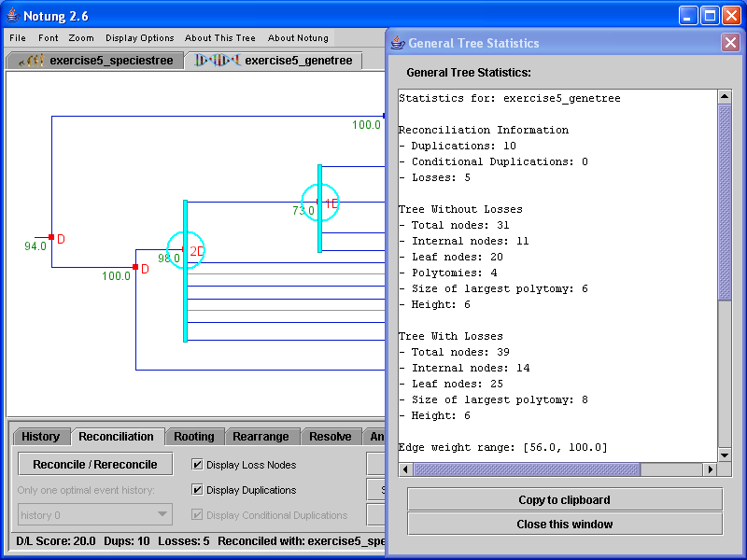Select the cyan circled 2D polytomy node
Screen dimensions: 747x560
[x=186, y=250]
